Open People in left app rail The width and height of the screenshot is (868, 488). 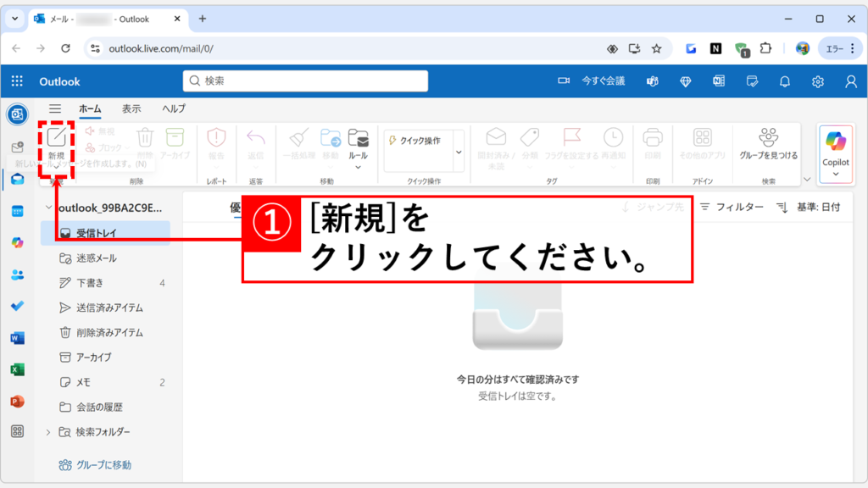click(17, 274)
